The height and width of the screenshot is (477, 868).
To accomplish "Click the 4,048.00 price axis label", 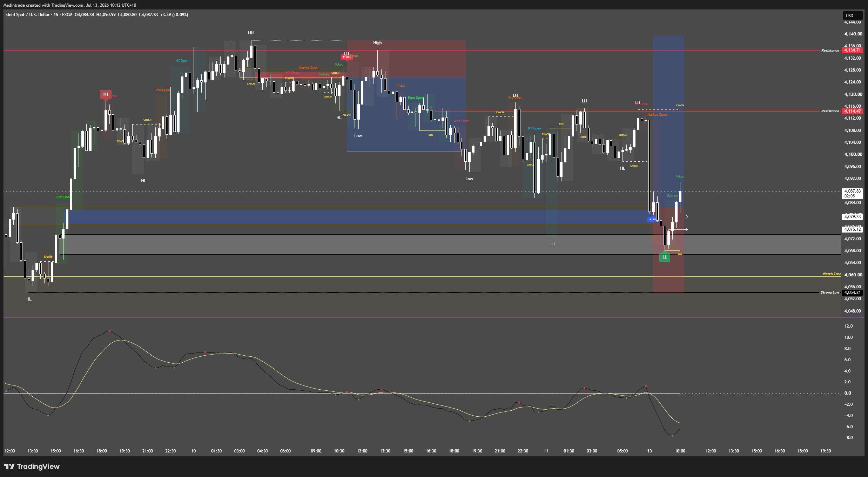I will 853,311.
